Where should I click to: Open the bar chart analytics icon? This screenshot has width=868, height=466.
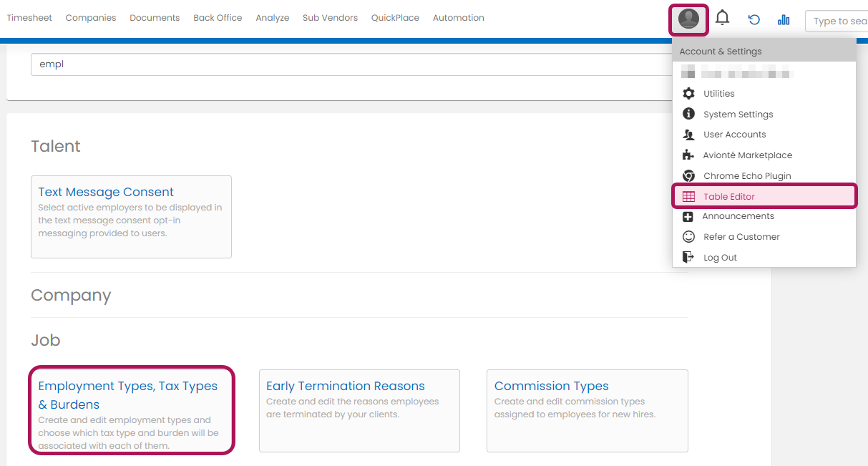pyautogui.click(x=784, y=20)
